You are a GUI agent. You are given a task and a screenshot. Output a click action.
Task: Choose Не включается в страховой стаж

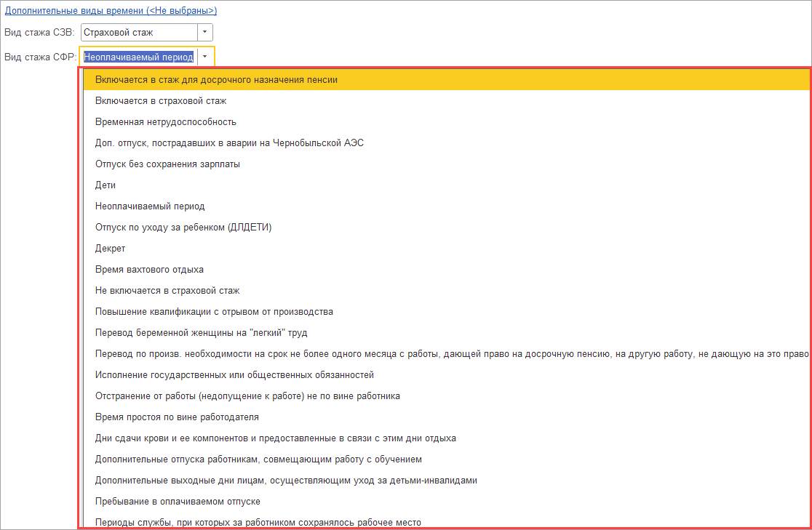[x=447, y=291]
